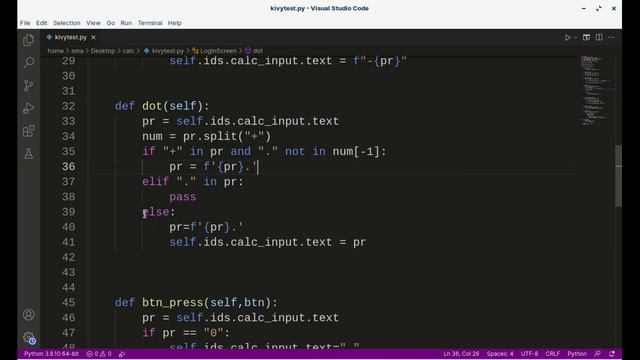Open the File menu

click(x=25, y=23)
